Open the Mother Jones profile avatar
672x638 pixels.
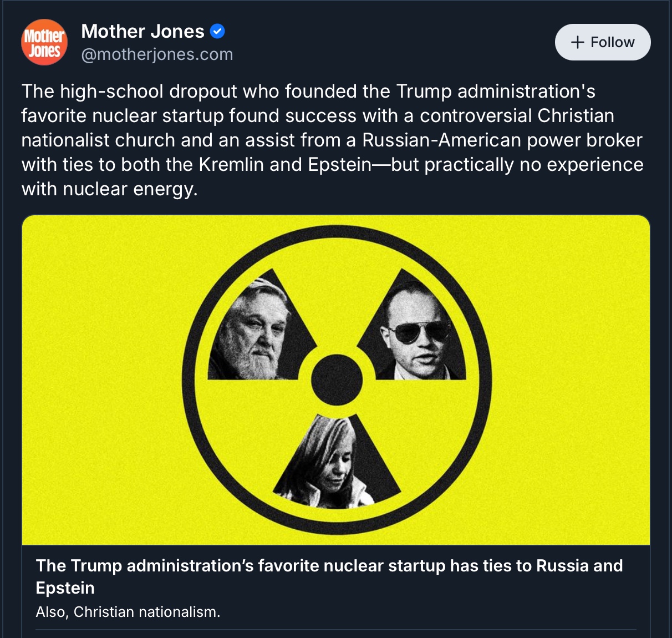coord(44,42)
